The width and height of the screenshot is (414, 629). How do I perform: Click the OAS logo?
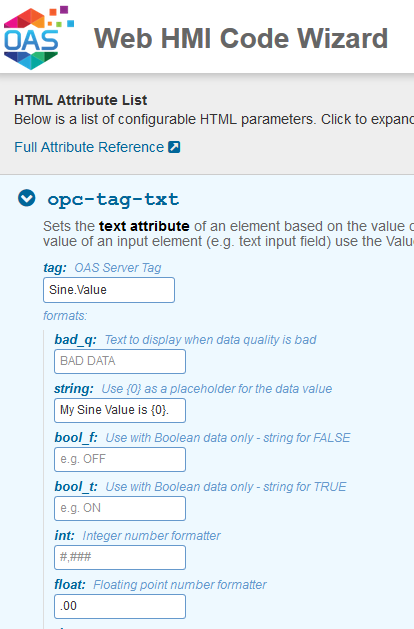[x=39, y=38]
